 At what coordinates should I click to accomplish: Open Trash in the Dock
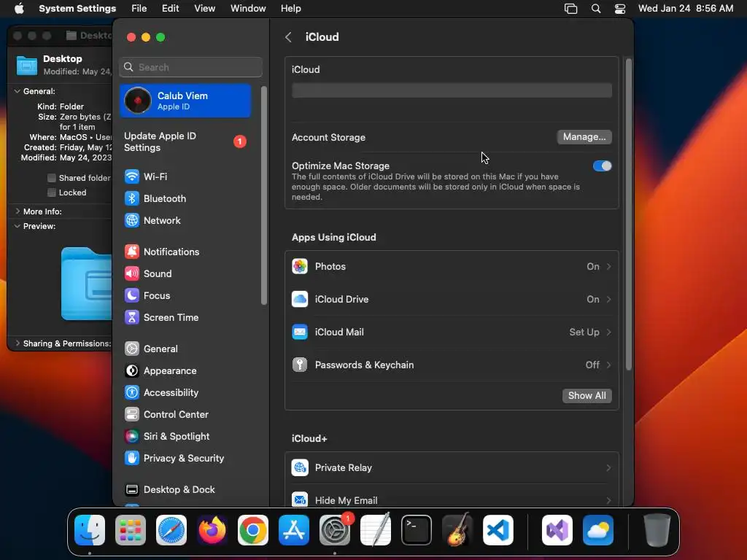pos(657,530)
